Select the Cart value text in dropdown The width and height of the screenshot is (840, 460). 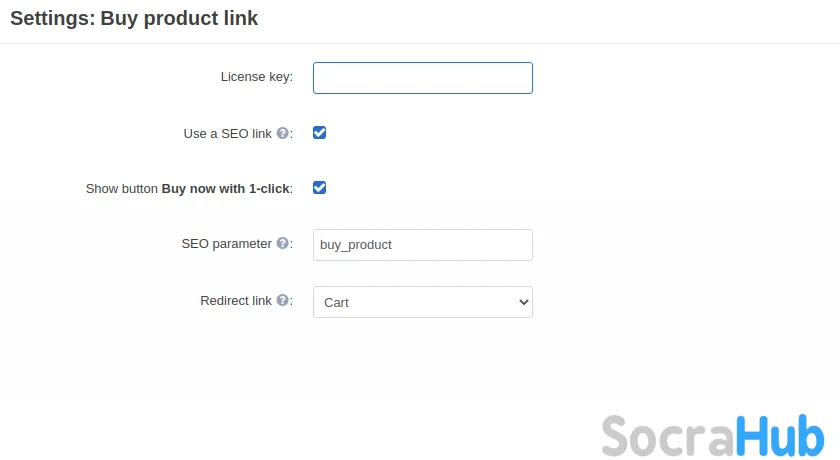336,302
